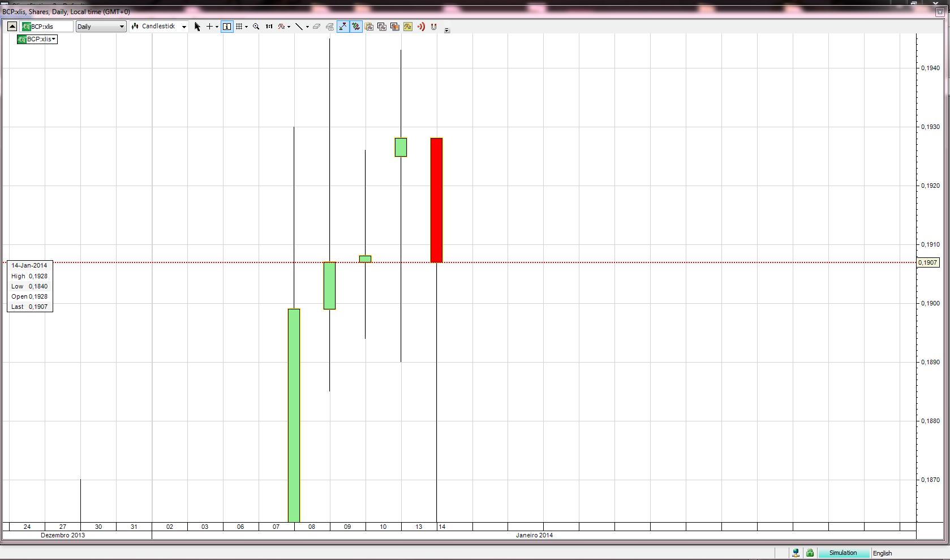Screen dimensions: 950x560
Task: Reset chart scale with 1:1 button
Action: tap(269, 27)
